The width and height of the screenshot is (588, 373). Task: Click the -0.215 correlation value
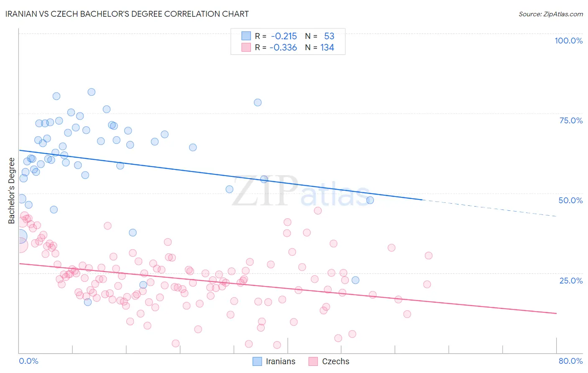click(x=284, y=36)
